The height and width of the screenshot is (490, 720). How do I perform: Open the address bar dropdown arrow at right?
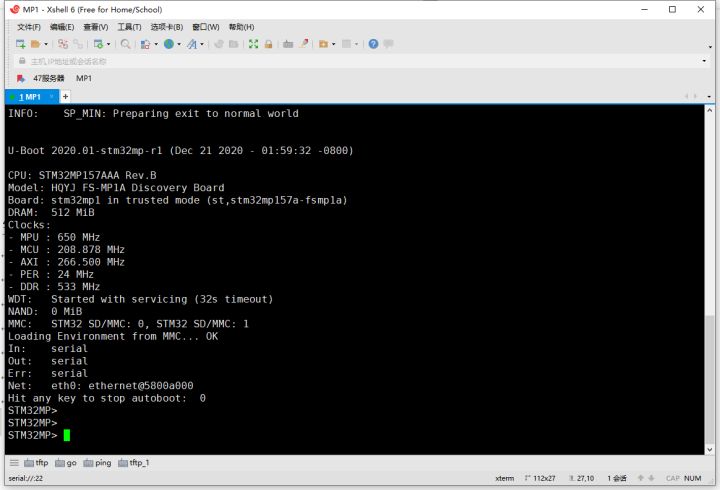pos(704,61)
